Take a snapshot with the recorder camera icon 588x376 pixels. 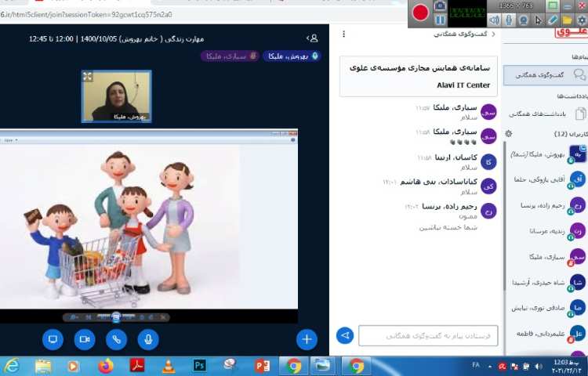click(x=440, y=5)
